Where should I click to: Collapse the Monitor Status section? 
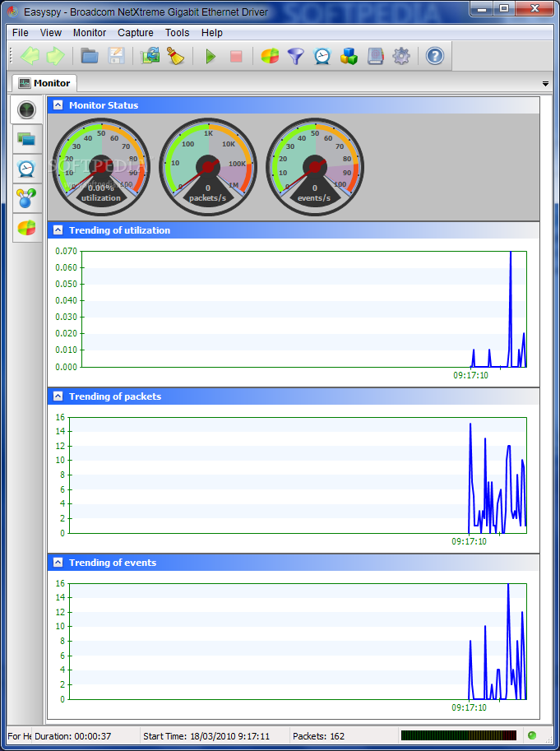pyautogui.click(x=58, y=105)
